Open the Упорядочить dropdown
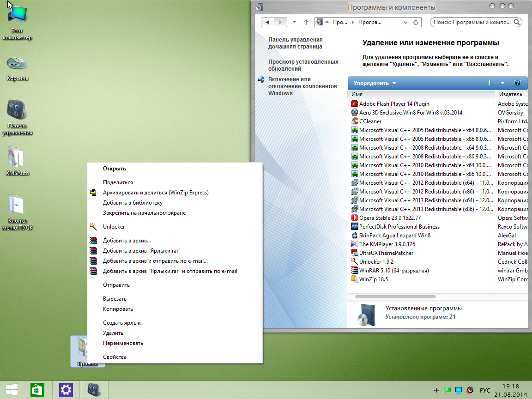The width and height of the screenshot is (532, 399). 375,83
